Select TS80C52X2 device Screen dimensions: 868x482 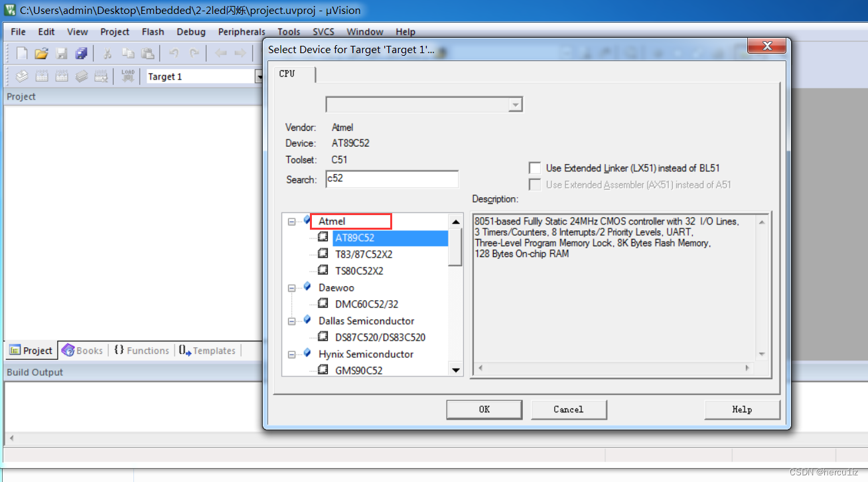[x=359, y=271]
